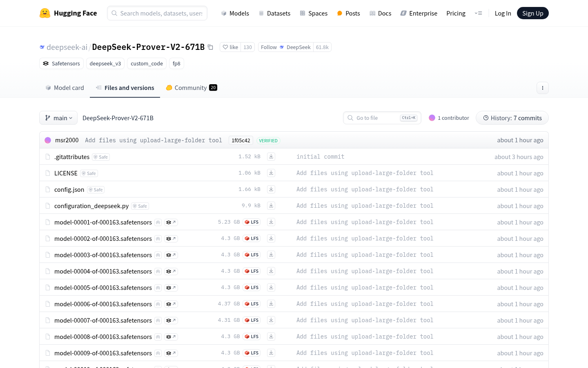This screenshot has height=368, width=588.
Task: Download the LICENSE file
Action: [x=271, y=173]
